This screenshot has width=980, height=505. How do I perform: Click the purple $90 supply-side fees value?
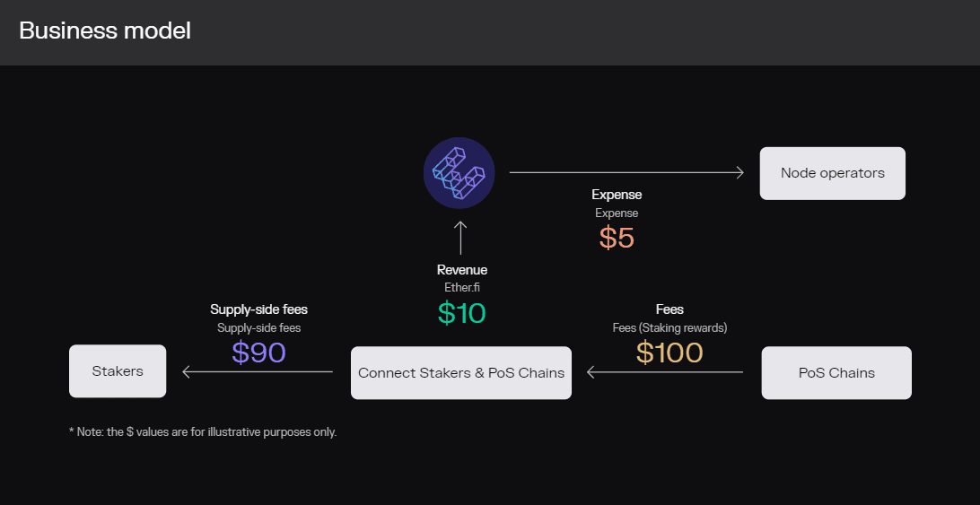click(258, 353)
